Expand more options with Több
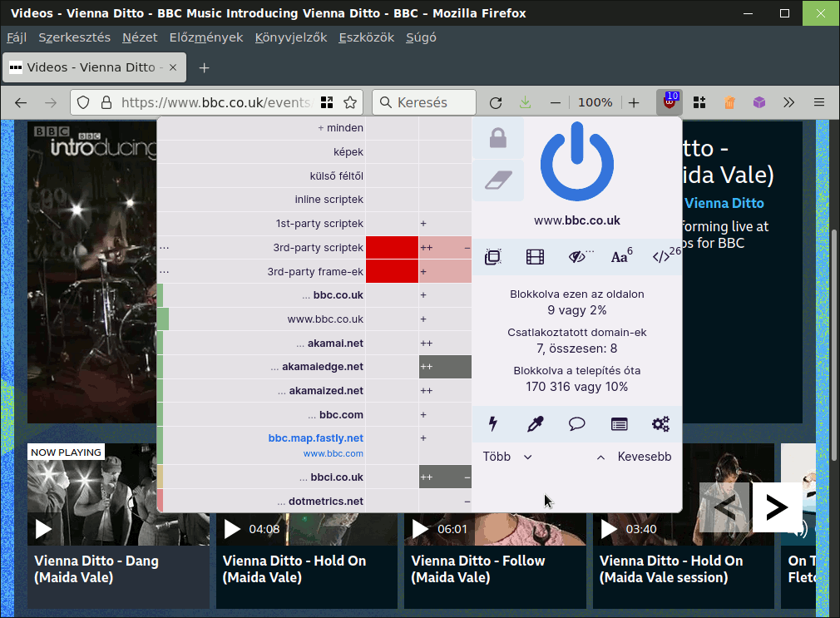Screen dimensions: 840x618 point(506,457)
